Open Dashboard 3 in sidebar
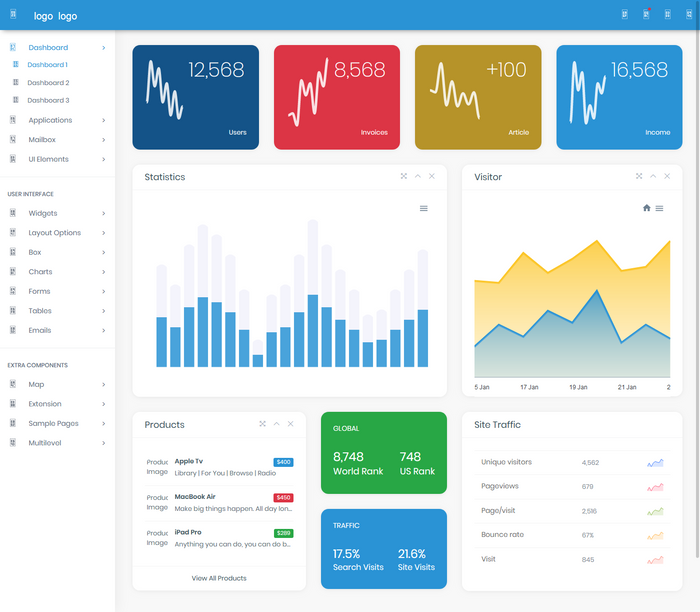700x612 pixels. (48, 100)
